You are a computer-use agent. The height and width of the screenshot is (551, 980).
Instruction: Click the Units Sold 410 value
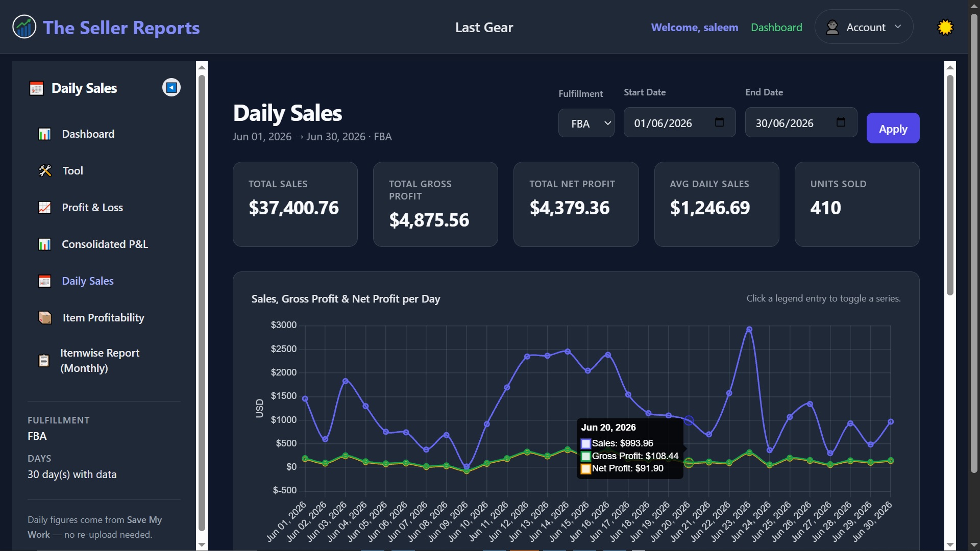(825, 208)
